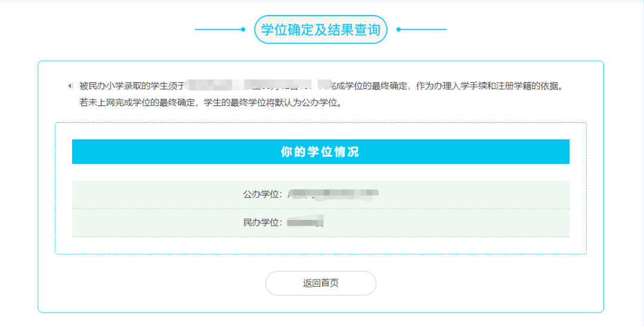Click the 民办学位 label
Viewport: 644px width, 326px height.
(x=262, y=222)
